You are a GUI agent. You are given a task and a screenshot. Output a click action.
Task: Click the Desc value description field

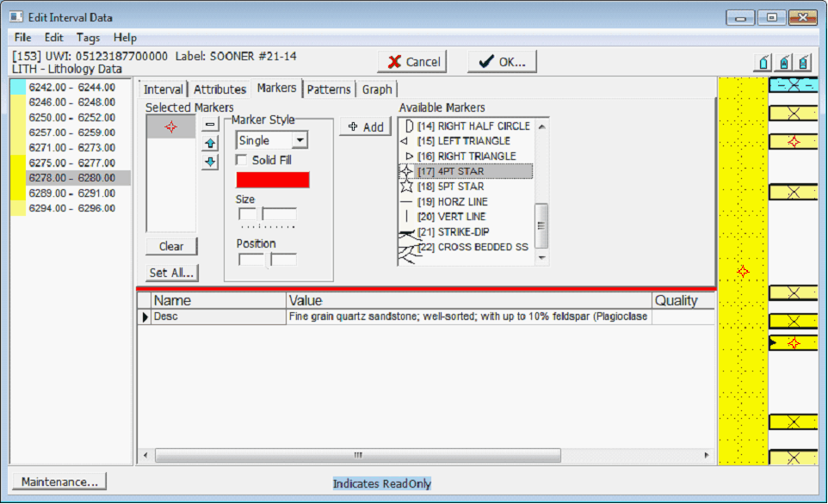click(469, 317)
